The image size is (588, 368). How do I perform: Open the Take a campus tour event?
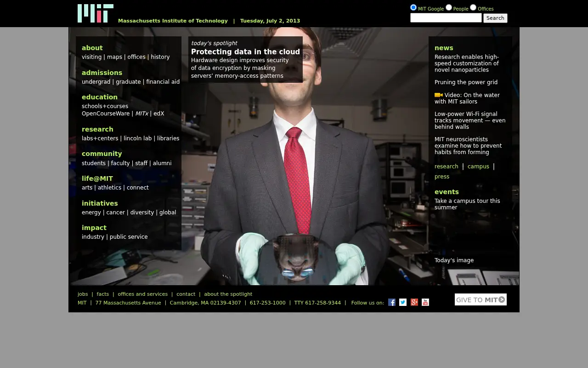pyautogui.click(x=468, y=204)
